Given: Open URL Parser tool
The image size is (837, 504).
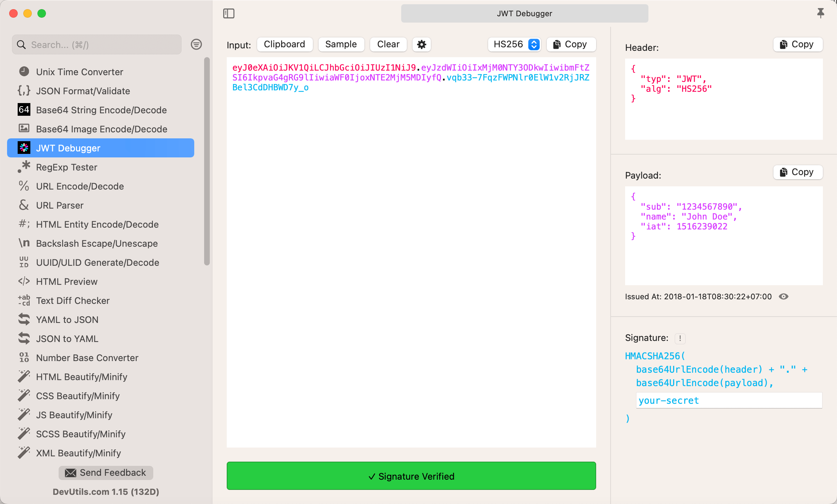Looking at the screenshot, I should pos(101,205).
